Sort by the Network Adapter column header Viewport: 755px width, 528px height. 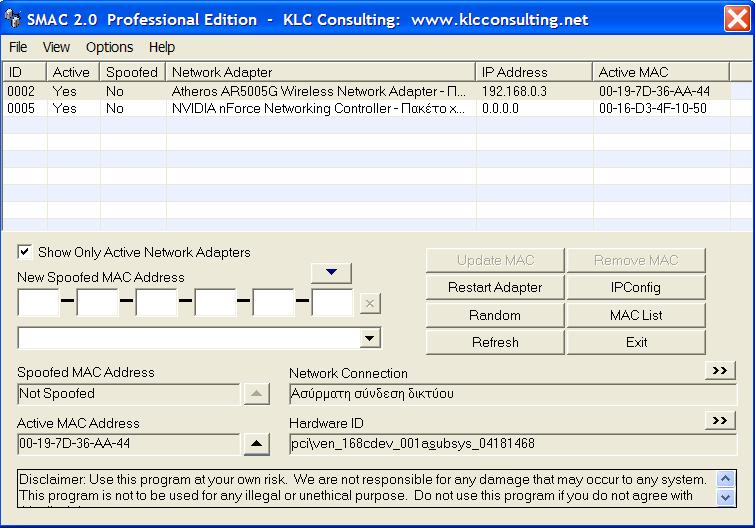[x=320, y=72]
